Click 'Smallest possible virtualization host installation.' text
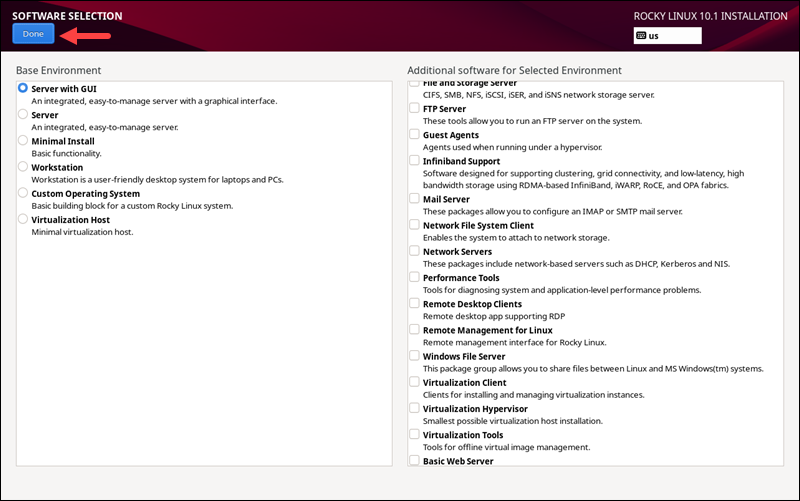Image resolution: width=800 pixels, height=501 pixels. point(513,421)
